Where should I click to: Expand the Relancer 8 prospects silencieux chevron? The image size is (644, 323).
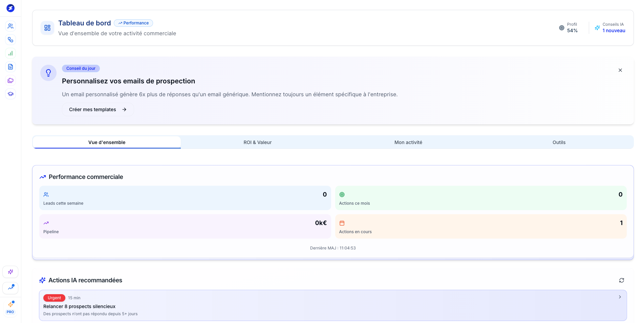click(x=620, y=297)
